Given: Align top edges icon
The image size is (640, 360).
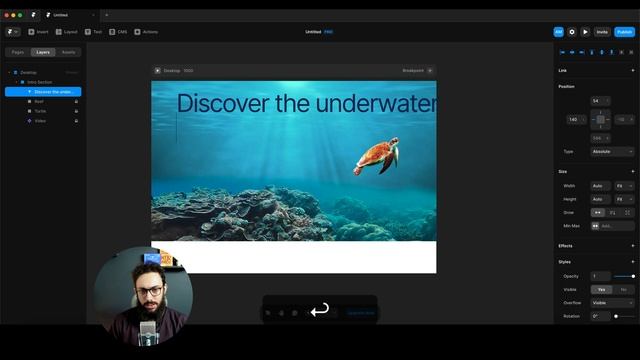Looking at the screenshot, I should pyautogui.click(x=591, y=52).
